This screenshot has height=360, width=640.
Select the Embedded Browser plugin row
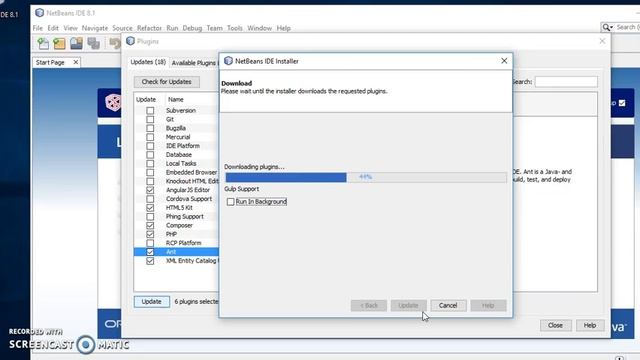click(x=176, y=172)
